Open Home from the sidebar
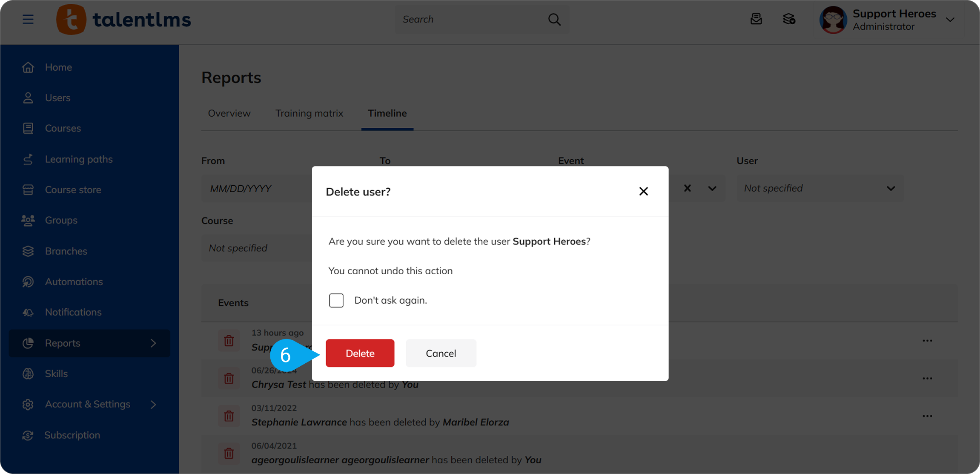 click(58, 67)
